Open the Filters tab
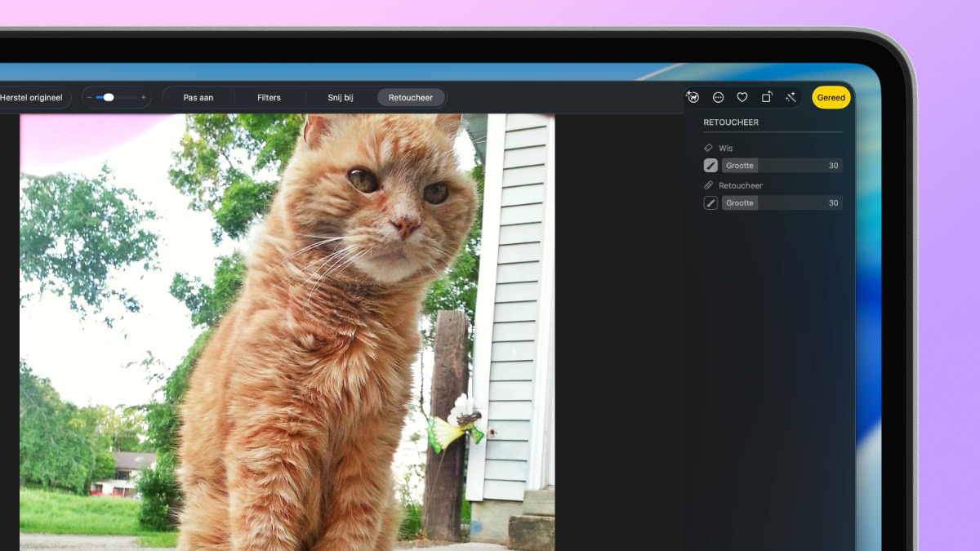The image size is (980, 551). [269, 97]
